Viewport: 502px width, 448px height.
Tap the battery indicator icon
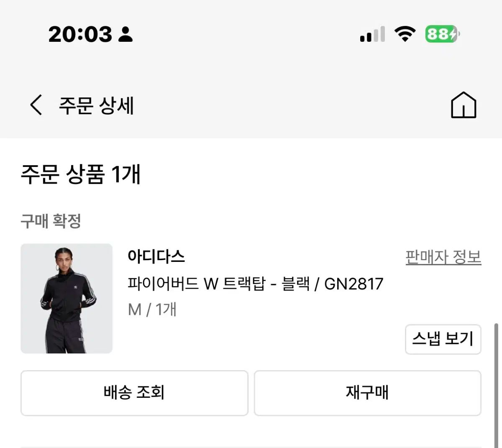[442, 34]
